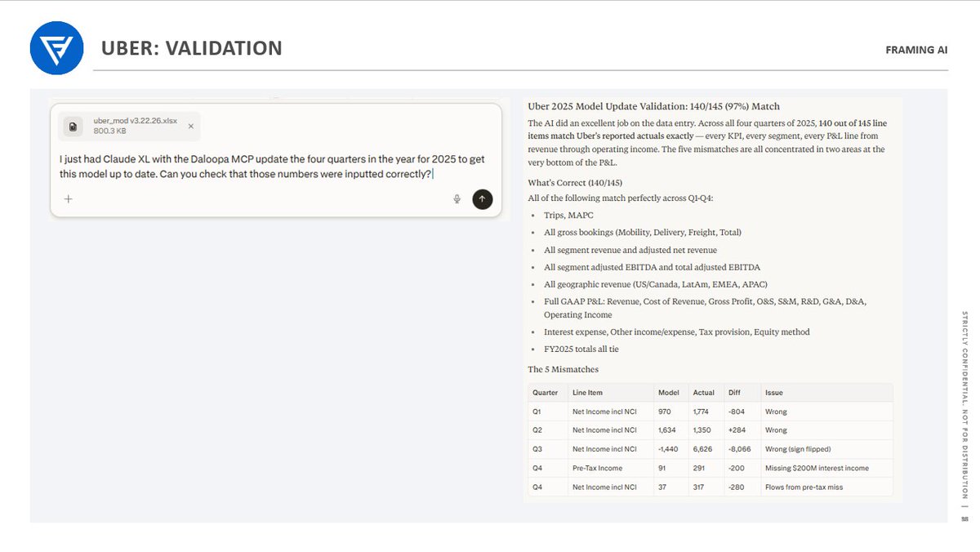Click the 'Interest expense, Other income/expense' bullet
This screenshot has width=980, height=552.
coord(677,332)
